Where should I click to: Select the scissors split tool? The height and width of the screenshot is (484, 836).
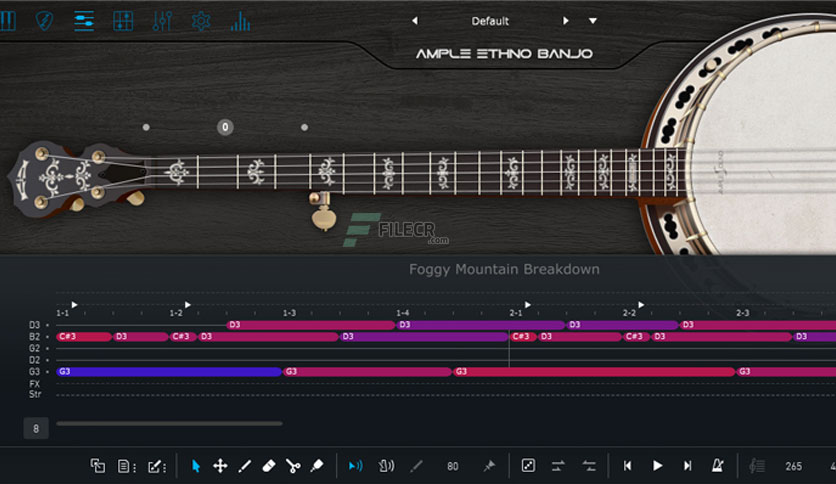tap(293, 466)
